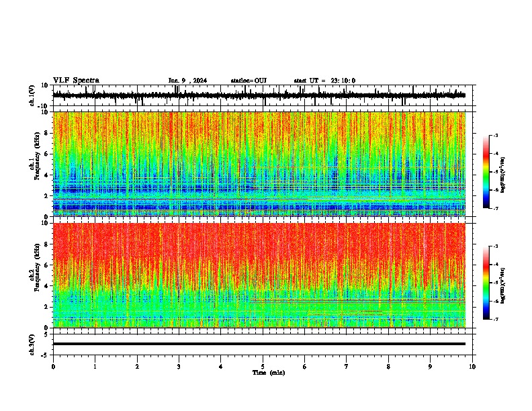Click the '9' tick on the time axis
532x411 pixels.
[x=430, y=367]
